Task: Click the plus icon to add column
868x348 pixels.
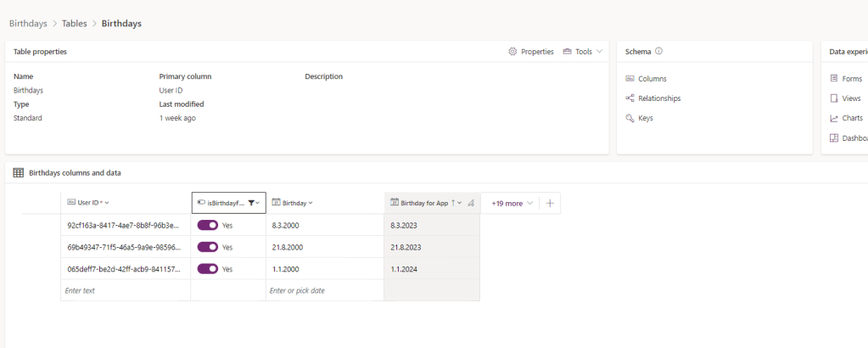Action: [549, 204]
